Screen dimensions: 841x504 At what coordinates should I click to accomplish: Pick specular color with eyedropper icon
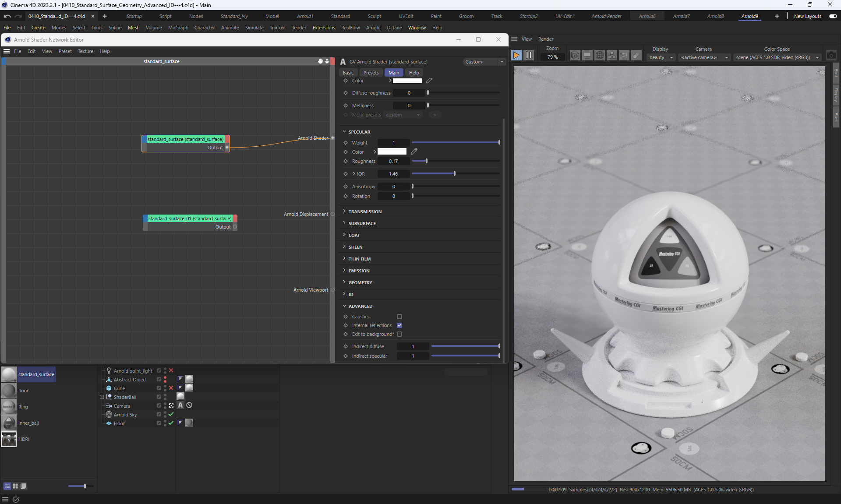click(414, 152)
